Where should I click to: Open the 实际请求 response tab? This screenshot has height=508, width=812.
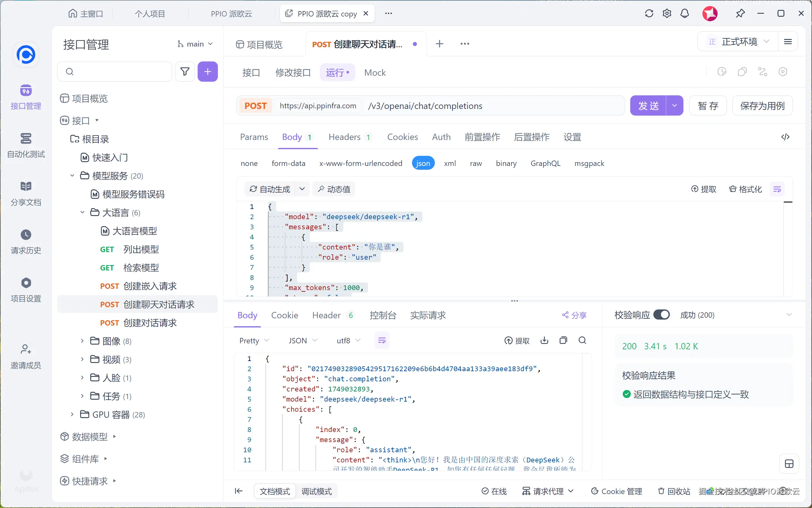[x=428, y=315]
